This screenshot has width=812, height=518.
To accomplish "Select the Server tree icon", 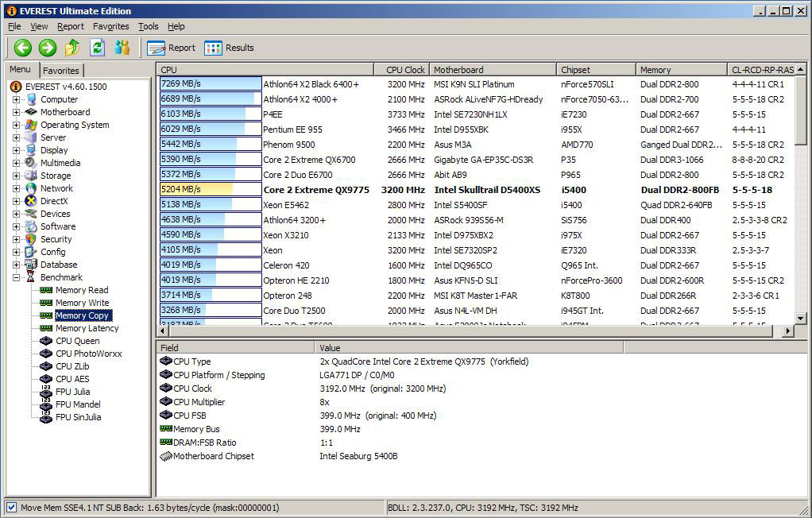I will (x=31, y=137).
